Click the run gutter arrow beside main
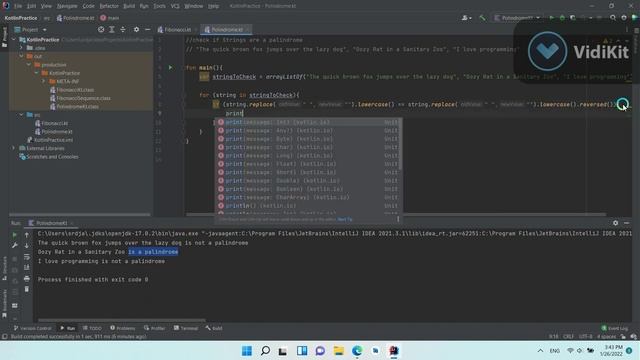The height and width of the screenshot is (360, 640). (x=171, y=67)
